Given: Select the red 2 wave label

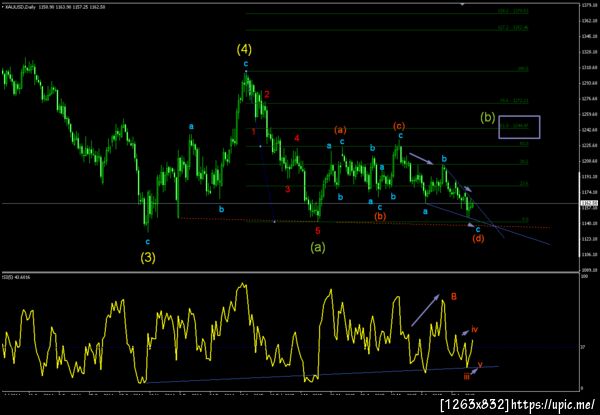Looking at the screenshot, I should coord(267,94).
